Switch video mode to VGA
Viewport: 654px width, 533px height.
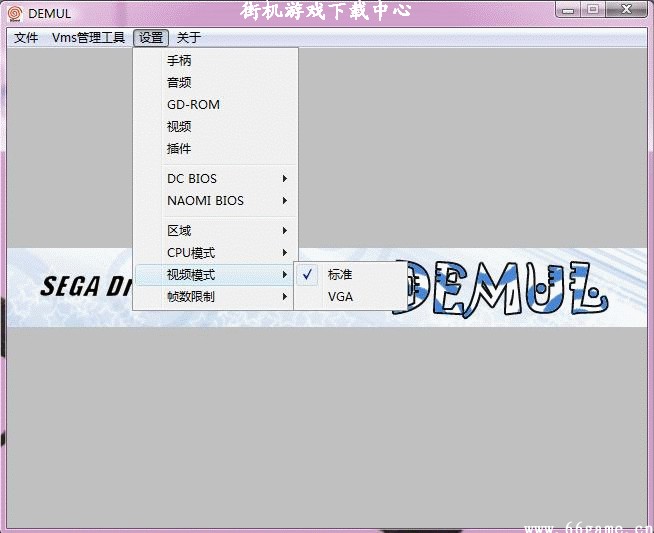(340, 296)
